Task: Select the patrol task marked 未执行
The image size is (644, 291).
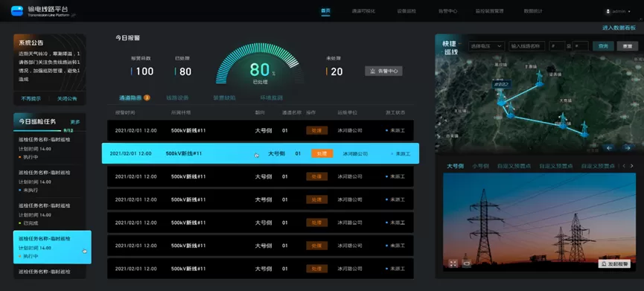Action: (50, 182)
